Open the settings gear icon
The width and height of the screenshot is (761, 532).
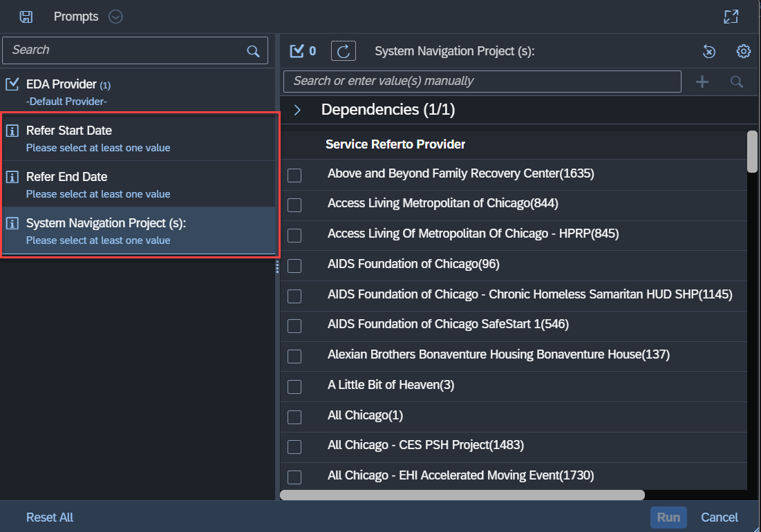(x=743, y=51)
